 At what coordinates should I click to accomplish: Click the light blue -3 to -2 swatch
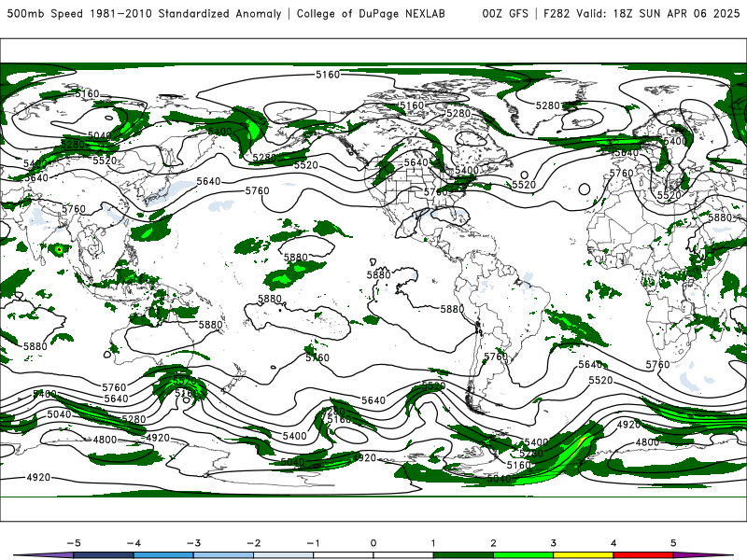point(223,555)
